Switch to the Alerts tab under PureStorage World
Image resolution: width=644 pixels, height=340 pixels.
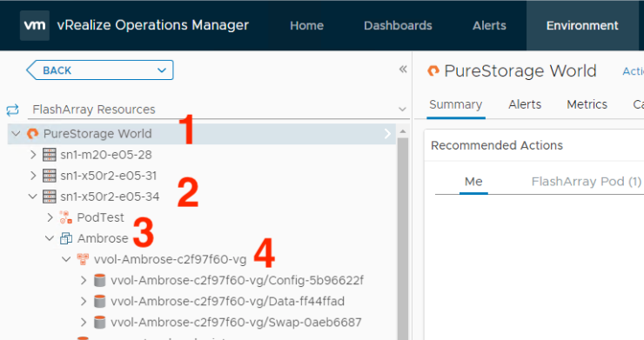point(525,104)
